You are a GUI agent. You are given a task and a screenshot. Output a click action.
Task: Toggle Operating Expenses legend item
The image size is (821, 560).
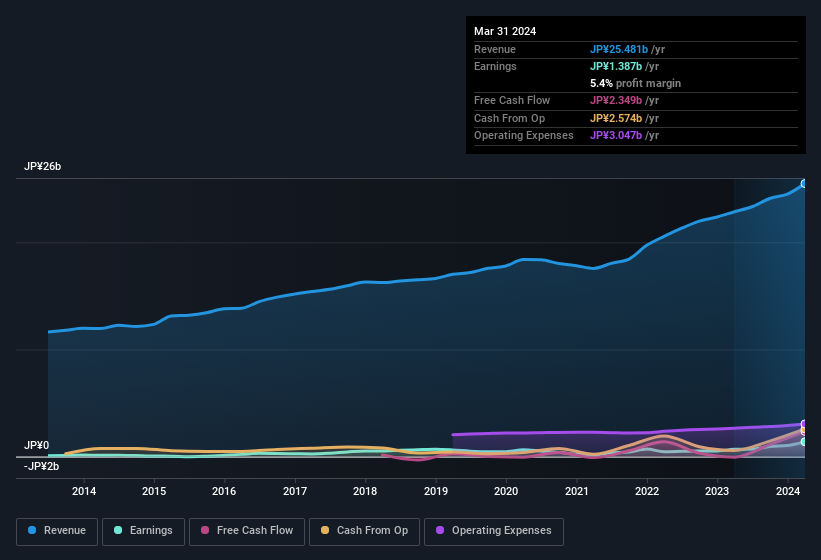(493, 531)
